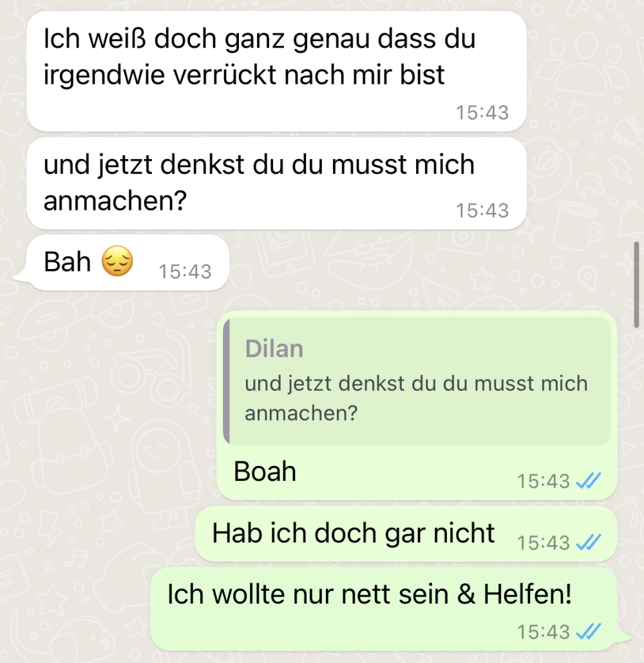The image size is (644, 663).
Task: Click the 15:43 timestamp beside 'Boah'
Action: click(x=544, y=481)
